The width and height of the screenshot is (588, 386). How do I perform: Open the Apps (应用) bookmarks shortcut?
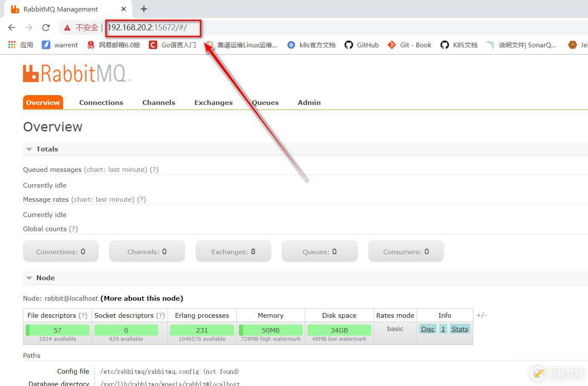(x=20, y=45)
